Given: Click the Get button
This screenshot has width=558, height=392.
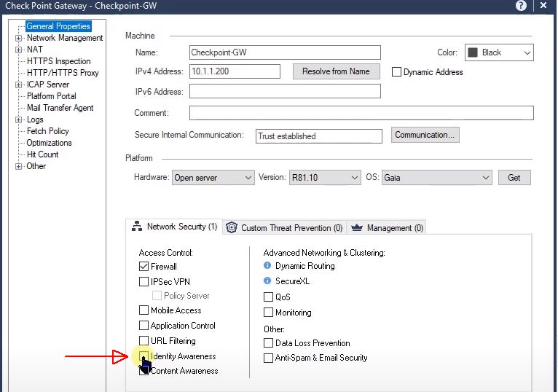Looking at the screenshot, I should click(514, 177).
